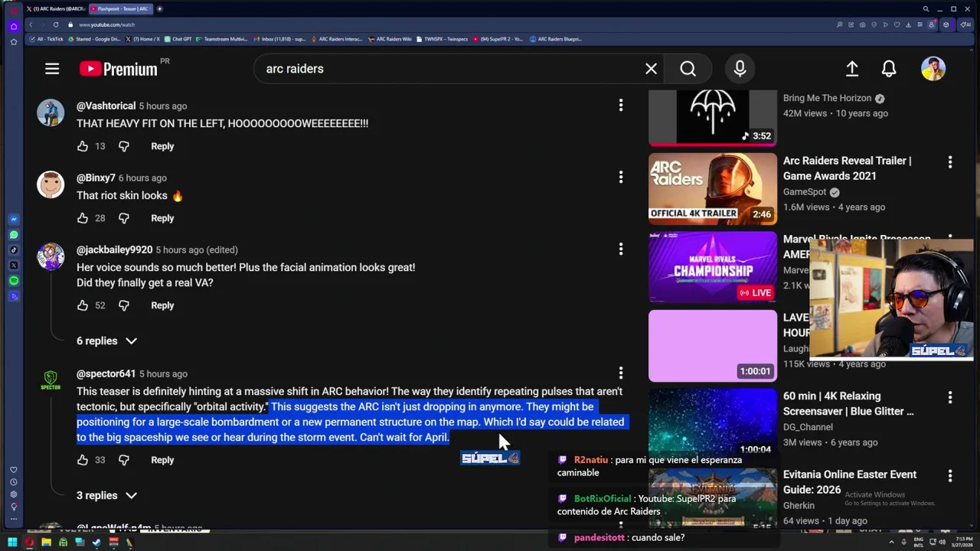The height and width of the screenshot is (551, 980).
Task: Open @spector641 channel avatar
Action: click(51, 380)
